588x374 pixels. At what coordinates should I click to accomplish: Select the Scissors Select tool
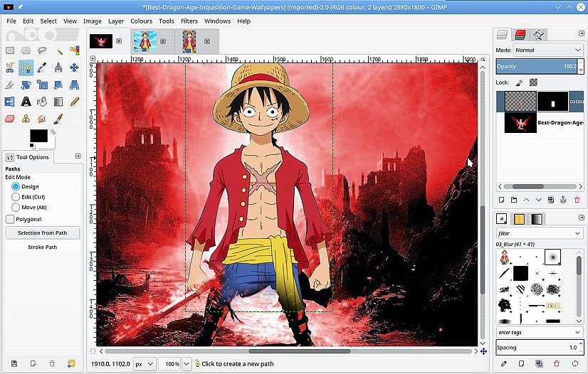[x=10, y=68]
